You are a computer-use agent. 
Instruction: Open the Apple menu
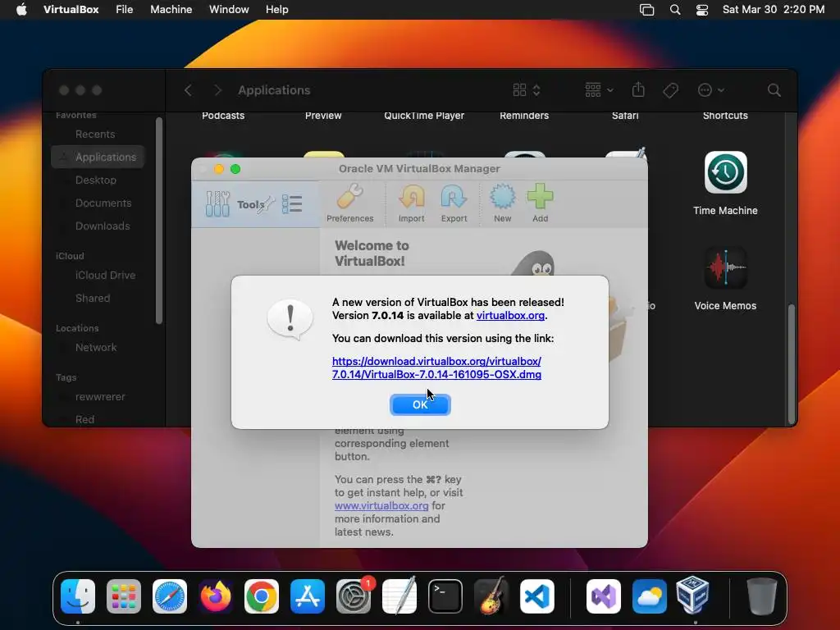click(21, 9)
